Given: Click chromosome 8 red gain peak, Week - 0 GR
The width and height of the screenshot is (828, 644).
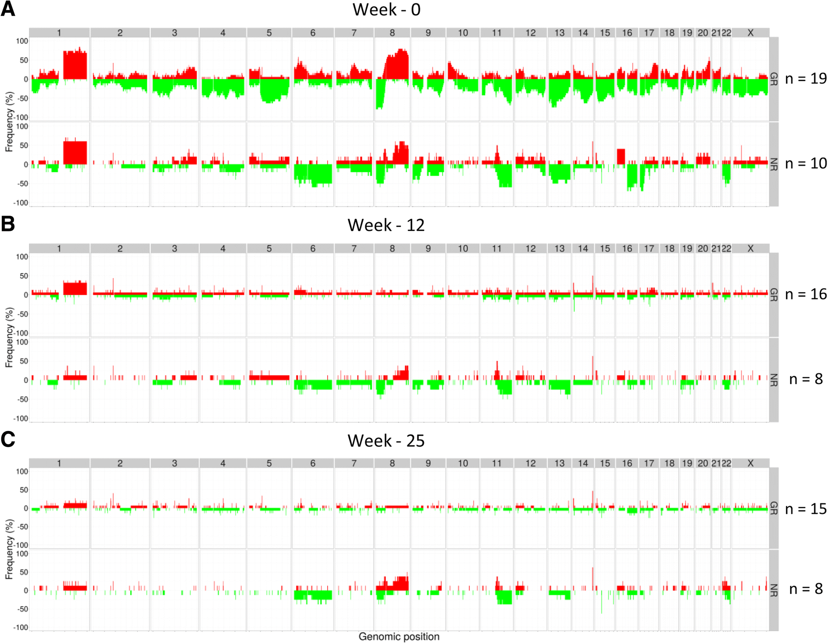Looking at the screenshot, I should (397, 64).
